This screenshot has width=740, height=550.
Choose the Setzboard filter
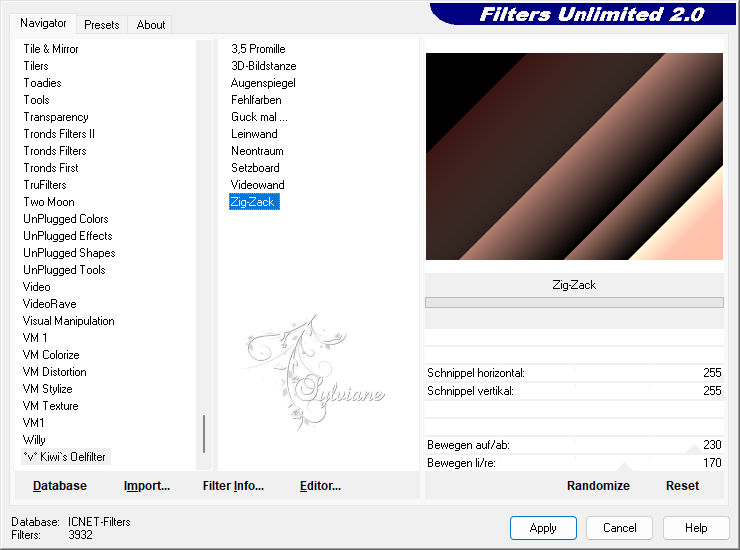pos(255,168)
